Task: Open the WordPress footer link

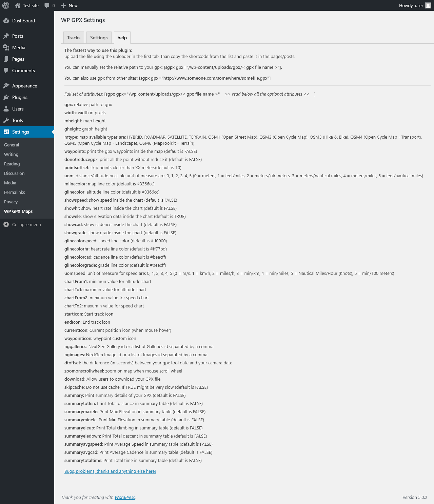Action: point(125,497)
